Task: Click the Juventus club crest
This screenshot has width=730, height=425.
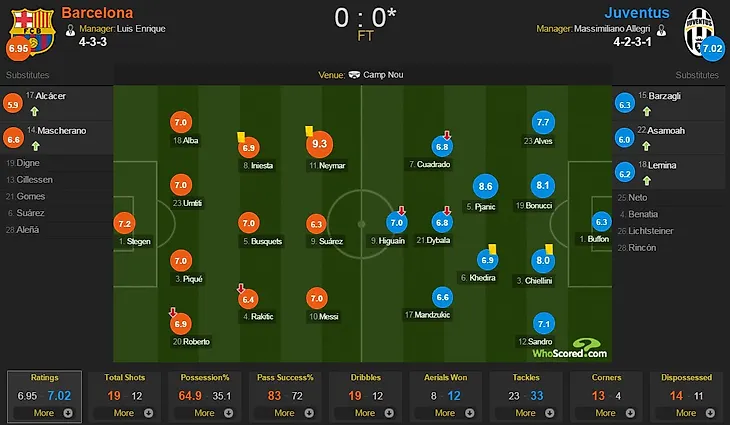Action: pyautogui.click(x=698, y=31)
